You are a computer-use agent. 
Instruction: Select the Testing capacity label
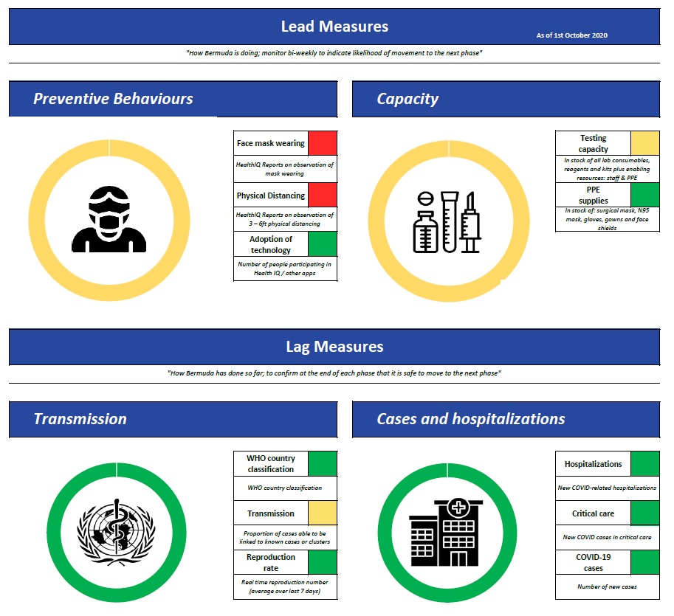pyautogui.click(x=593, y=143)
